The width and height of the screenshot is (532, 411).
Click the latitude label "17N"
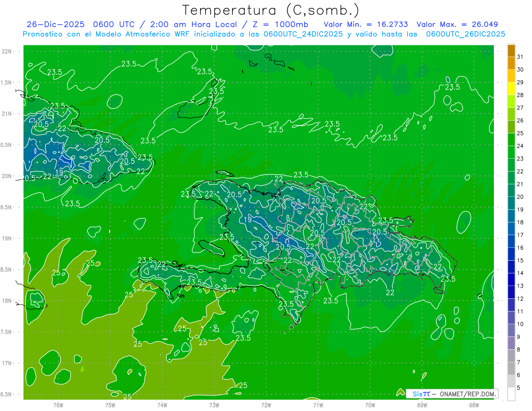[7, 364]
